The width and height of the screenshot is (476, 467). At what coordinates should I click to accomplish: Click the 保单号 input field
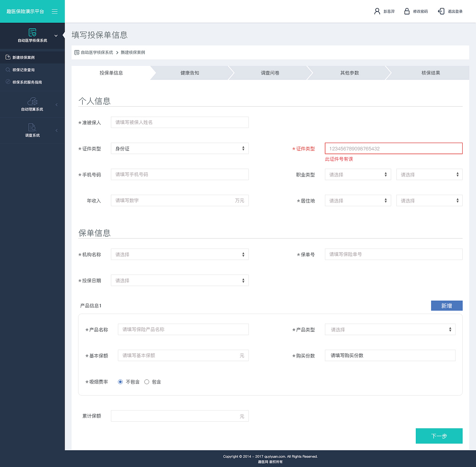click(393, 254)
